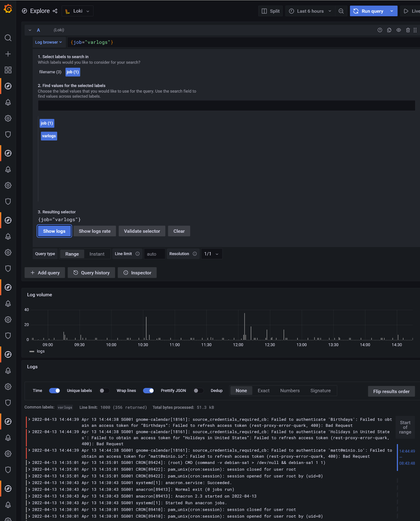Screen dimensions: 420x521
Task: Open the search icon in sidebar
Action: (x=8, y=38)
